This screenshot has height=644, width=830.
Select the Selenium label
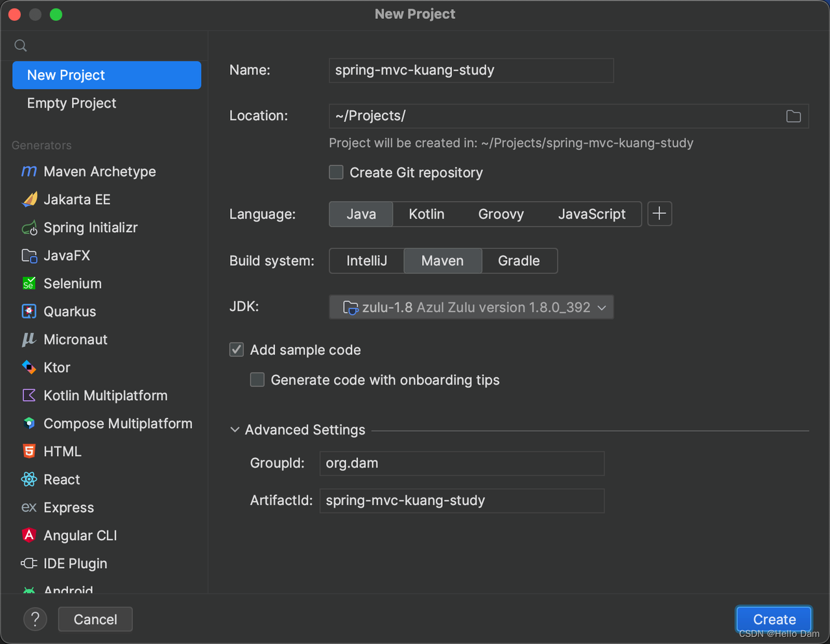73,283
